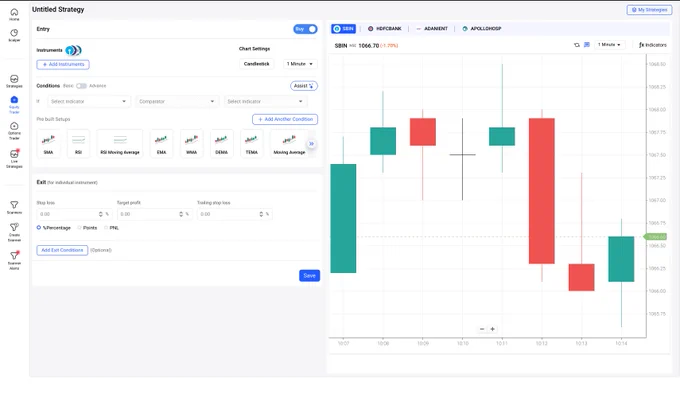Toggle Basic/Advance conditions switch
680x398 pixels.
click(81, 86)
